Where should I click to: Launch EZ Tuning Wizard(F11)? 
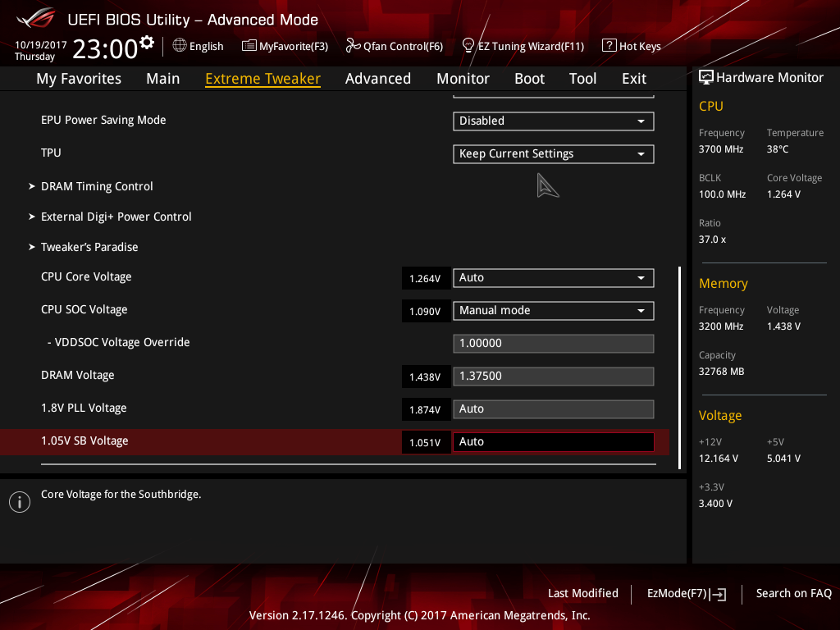pos(523,46)
